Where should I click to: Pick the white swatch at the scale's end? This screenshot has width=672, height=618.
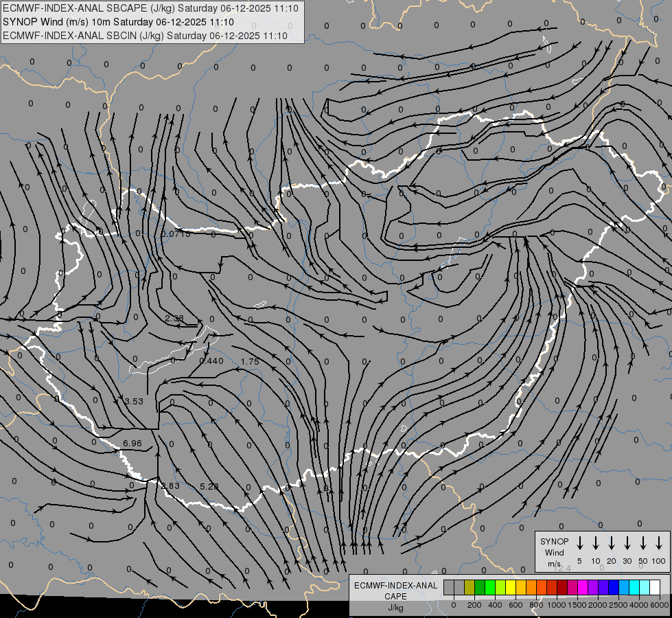click(x=655, y=588)
